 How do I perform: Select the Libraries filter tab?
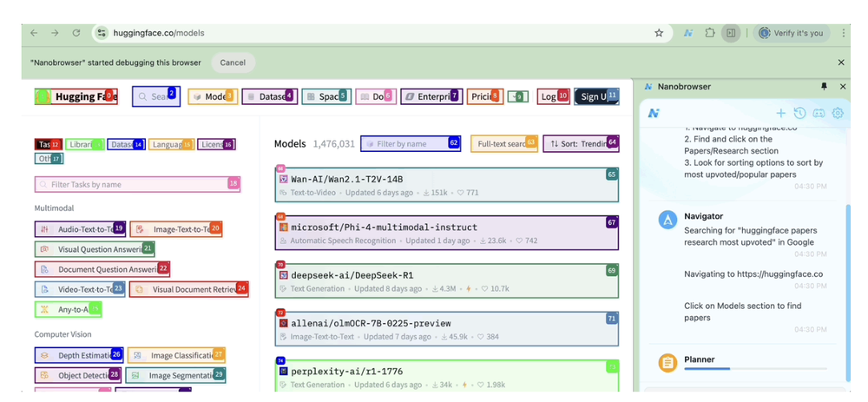click(84, 144)
